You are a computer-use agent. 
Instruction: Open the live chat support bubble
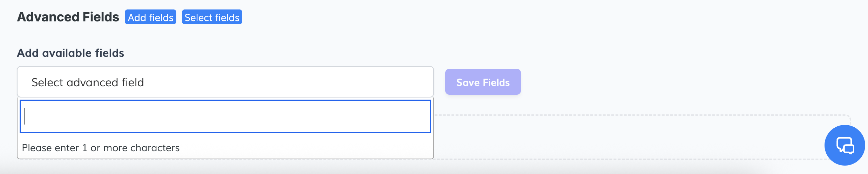(x=845, y=145)
